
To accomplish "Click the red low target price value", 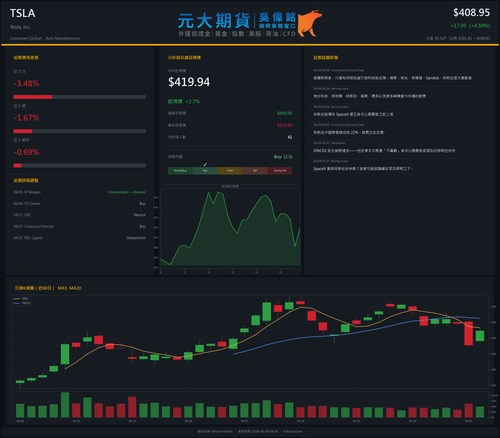I will point(285,125).
